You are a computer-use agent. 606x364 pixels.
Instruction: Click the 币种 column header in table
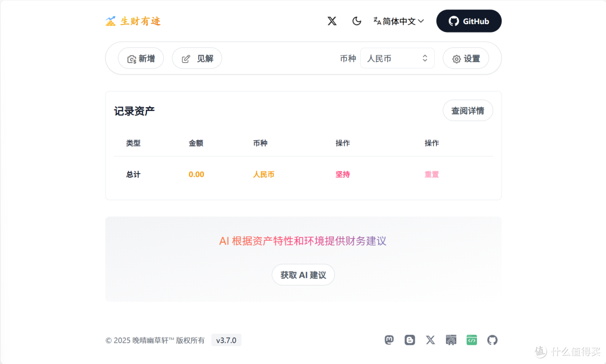coord(260,143)
